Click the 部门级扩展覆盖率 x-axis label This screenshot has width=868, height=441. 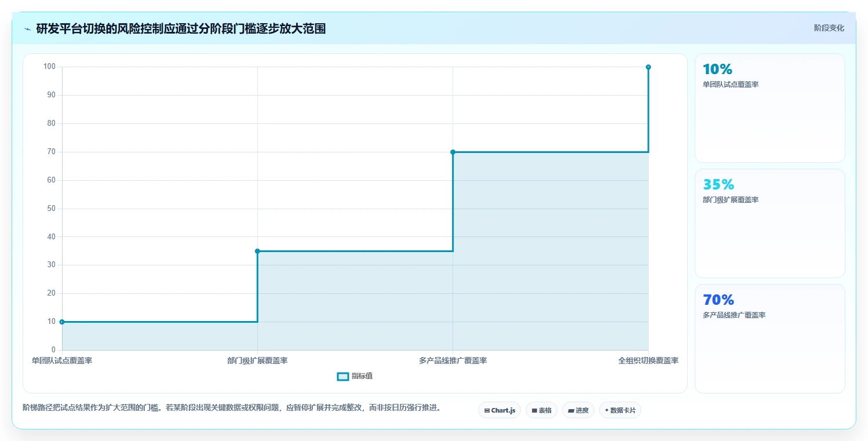(257, 360)
